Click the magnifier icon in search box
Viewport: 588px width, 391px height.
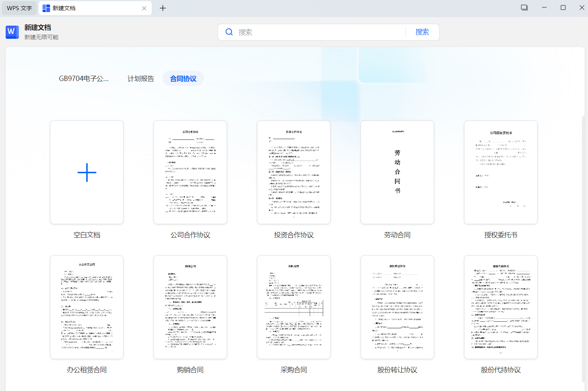(x=229, y=32)
